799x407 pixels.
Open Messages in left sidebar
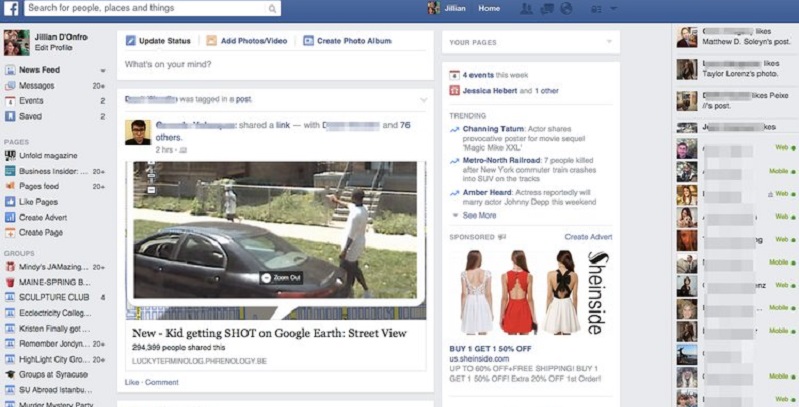[x=36, y=86]
